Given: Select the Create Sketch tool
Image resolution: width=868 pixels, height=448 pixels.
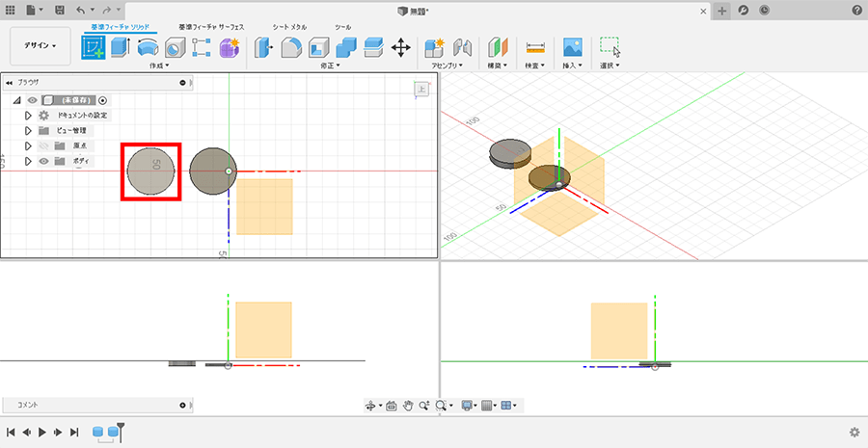Looking at the screenshot, I should point(94,47).
